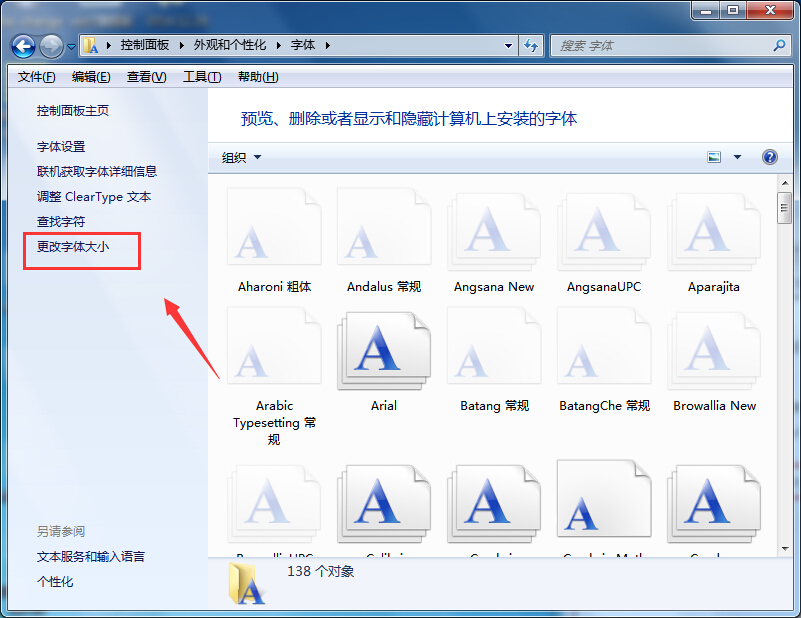Click the Fonts folder icon in the address bar
801x618 pixels.
click(x=91, y=45)
